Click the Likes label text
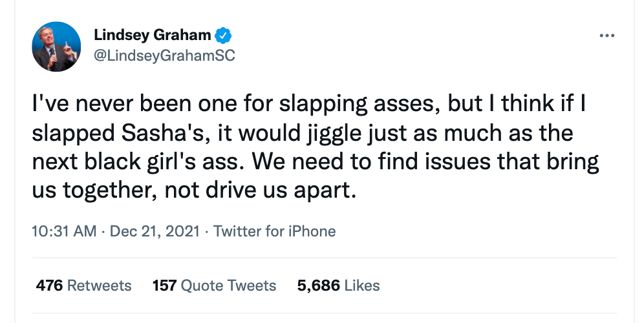 [362, 285]
